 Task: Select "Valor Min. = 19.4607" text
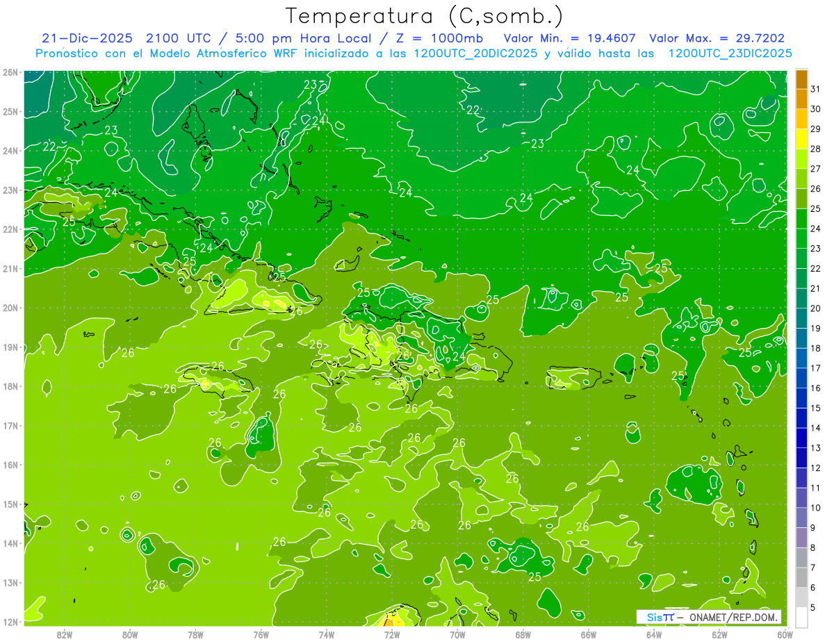570,39
